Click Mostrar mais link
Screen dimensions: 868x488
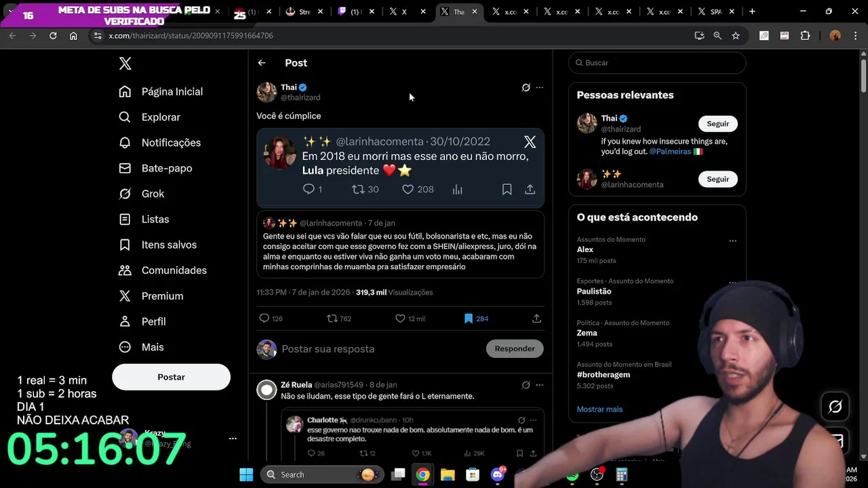pos(599,409)
